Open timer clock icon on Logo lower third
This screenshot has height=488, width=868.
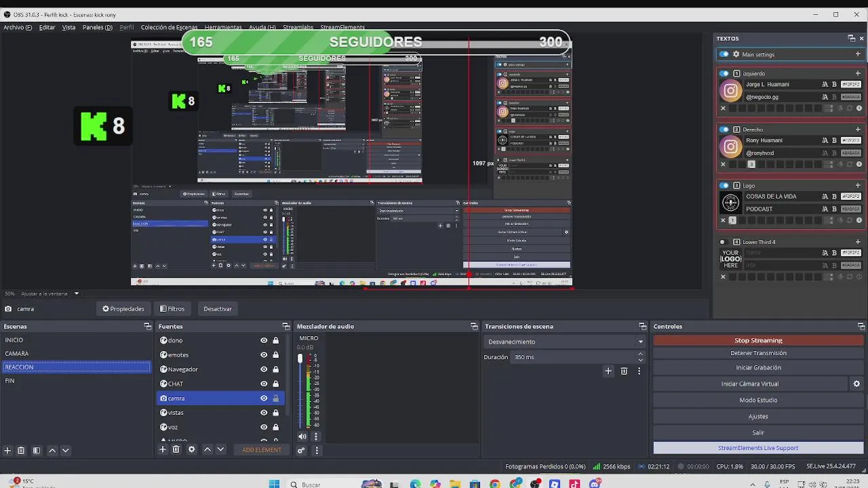coord(859,220)
